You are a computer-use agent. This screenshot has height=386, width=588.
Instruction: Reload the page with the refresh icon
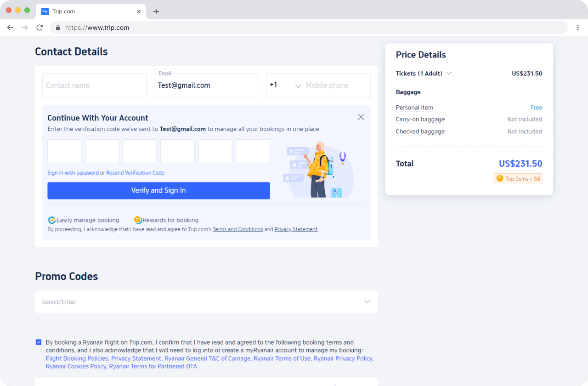(40, 28)
